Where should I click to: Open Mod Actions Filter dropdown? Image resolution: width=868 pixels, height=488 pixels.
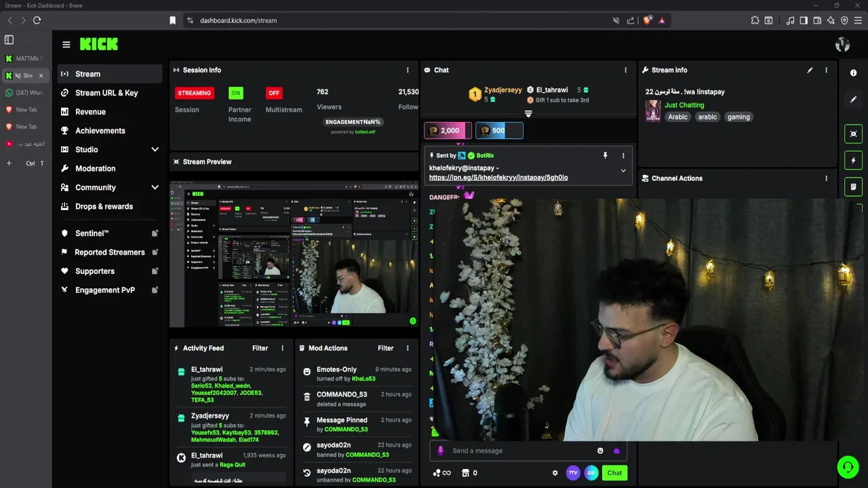coord(385,348)
